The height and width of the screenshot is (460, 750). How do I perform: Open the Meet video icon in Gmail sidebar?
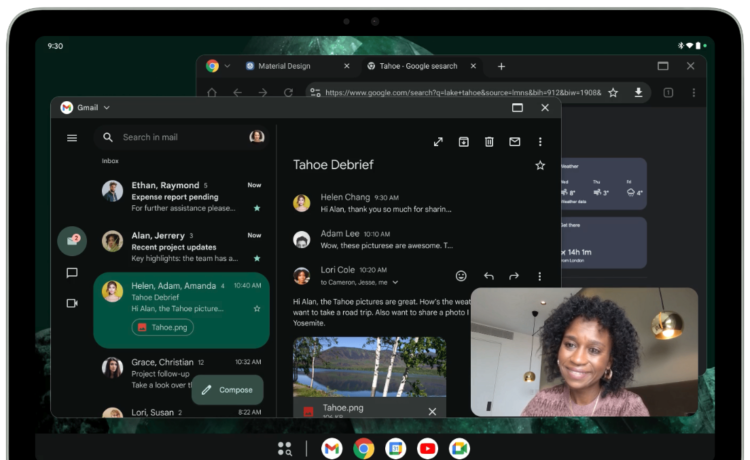click(x=72, y=303)
